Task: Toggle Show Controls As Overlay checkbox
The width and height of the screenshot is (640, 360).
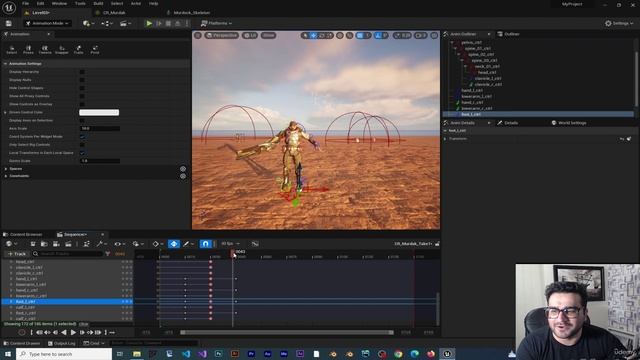Action: pyautogui.click(x=82, y=104)
